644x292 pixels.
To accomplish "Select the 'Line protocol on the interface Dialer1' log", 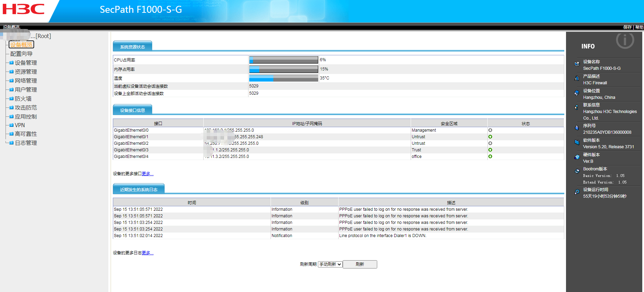I will point(383,236).
